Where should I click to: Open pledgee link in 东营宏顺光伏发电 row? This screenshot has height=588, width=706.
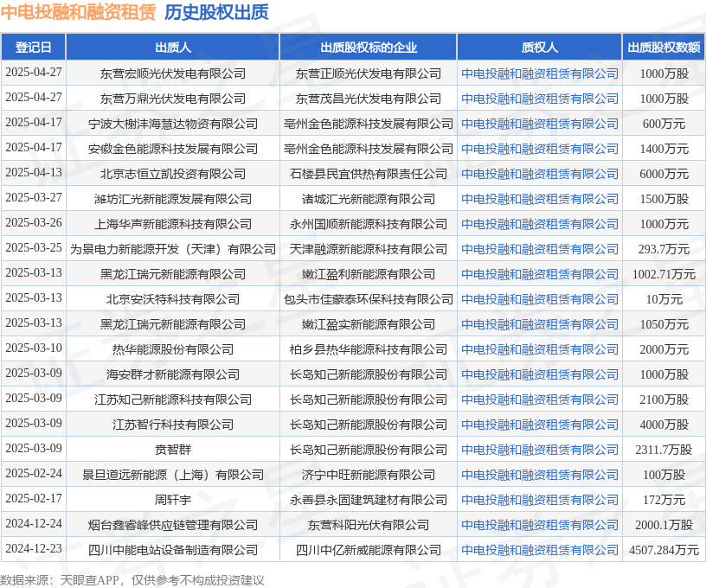click(x=539, y=73)
